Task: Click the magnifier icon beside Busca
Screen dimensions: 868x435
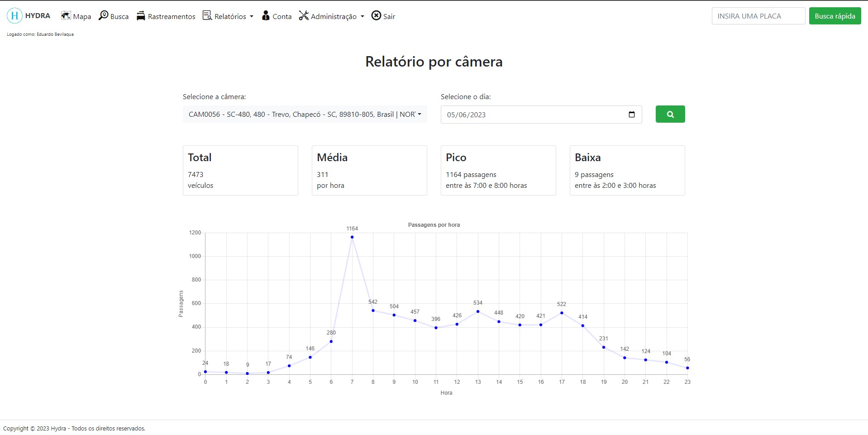Action: coord(103,15)
